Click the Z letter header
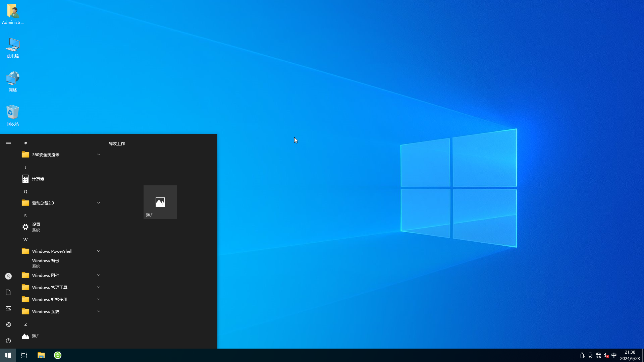Screen dimensions: 644x362 click(25, 324)
